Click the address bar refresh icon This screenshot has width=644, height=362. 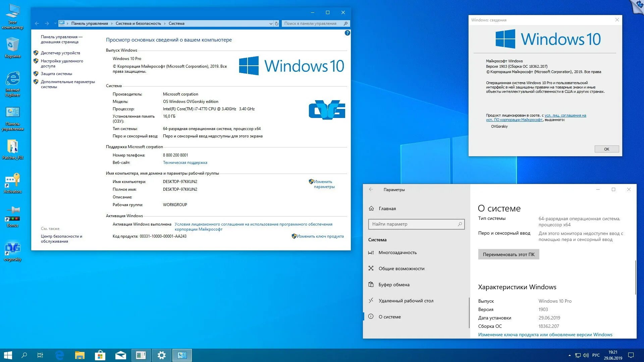[x=277, y=23]
